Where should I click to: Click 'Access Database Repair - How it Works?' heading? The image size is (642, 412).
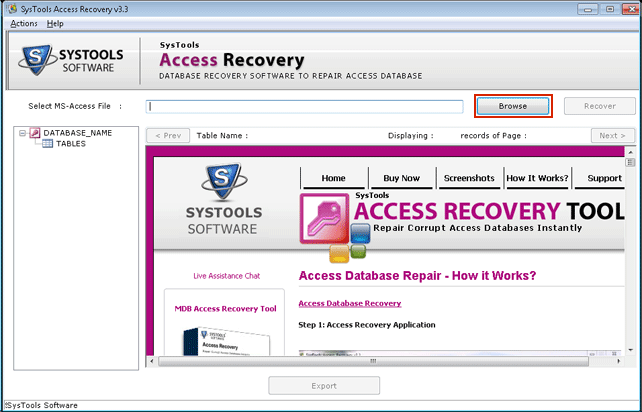click(x=417, y=276)
